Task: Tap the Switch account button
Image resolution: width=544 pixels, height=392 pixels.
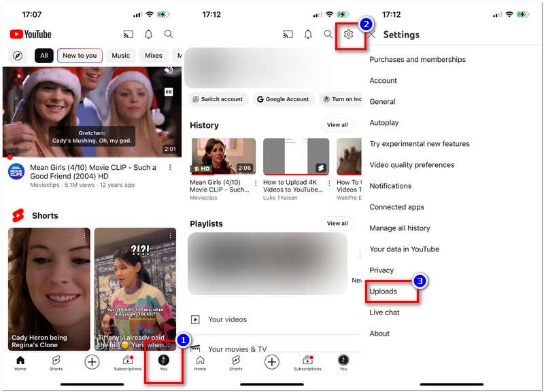Action: click(x=218, y=99)
